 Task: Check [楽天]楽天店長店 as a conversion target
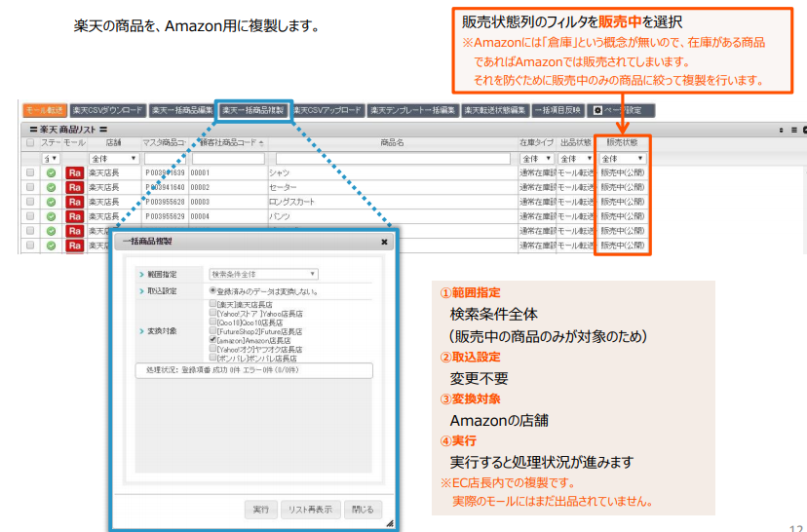click(x=212, y=304)
